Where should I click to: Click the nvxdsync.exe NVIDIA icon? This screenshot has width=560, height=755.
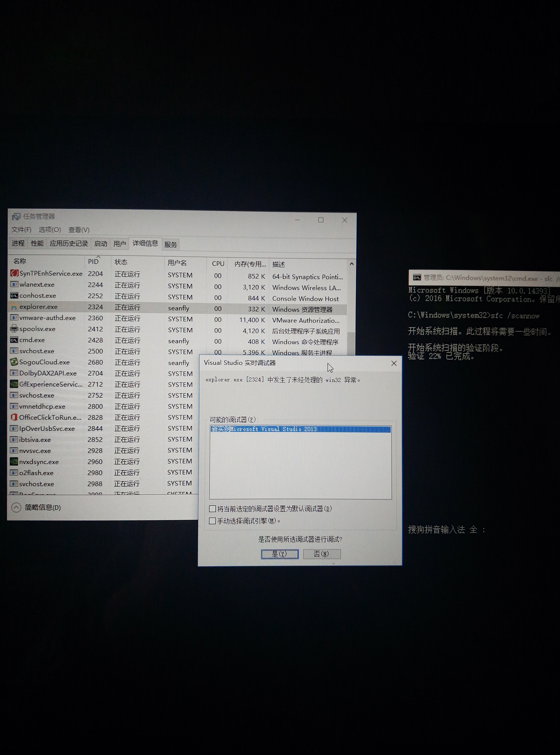coord(14,461)
